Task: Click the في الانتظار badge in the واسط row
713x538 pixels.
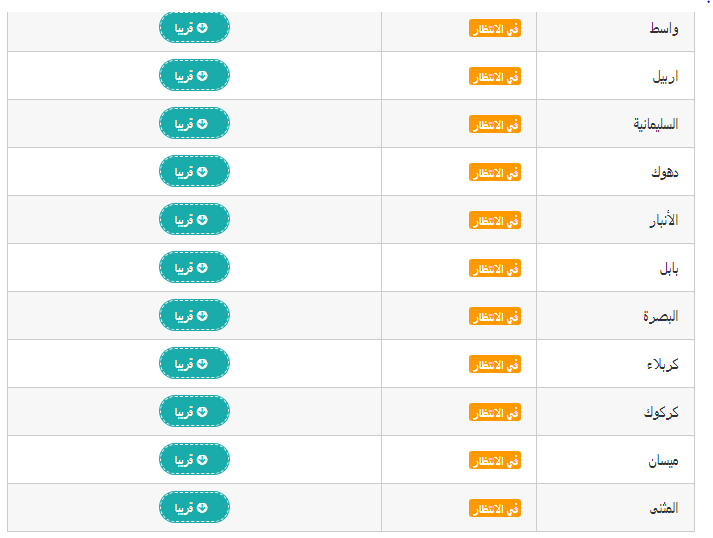Action: (495, 29)
